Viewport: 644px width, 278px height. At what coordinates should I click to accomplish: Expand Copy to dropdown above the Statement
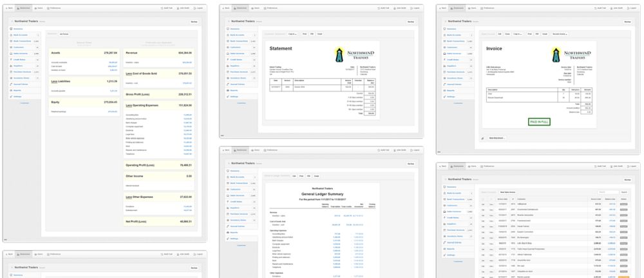pyautogui.click(x=293, y=34)
